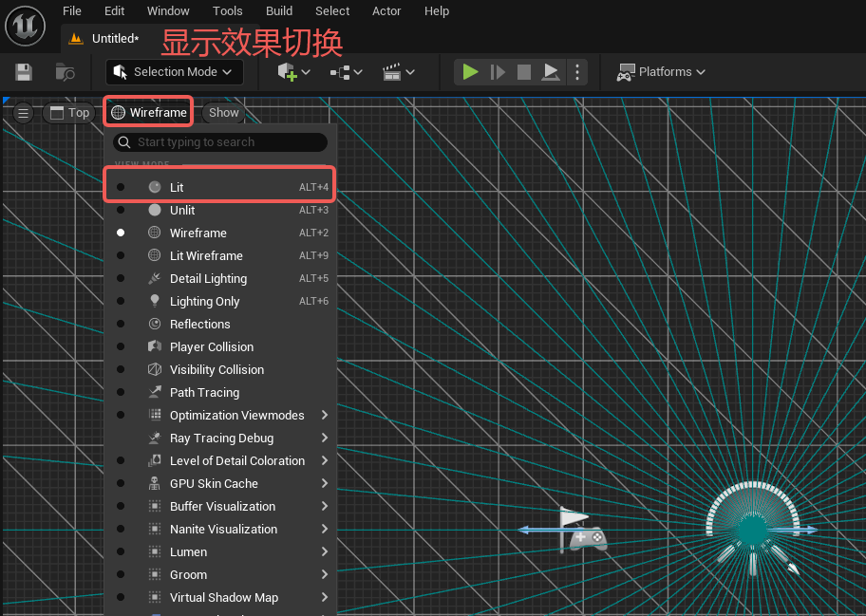Expand Groom submenu arrow

[325, 574]
